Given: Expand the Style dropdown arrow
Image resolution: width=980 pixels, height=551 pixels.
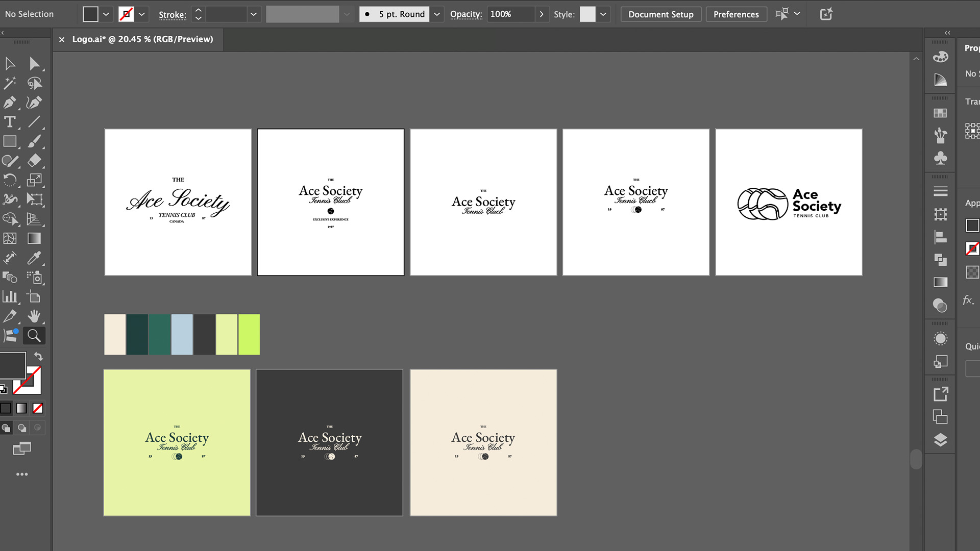Looking at the screenshot, I should [x=603, y=14].
